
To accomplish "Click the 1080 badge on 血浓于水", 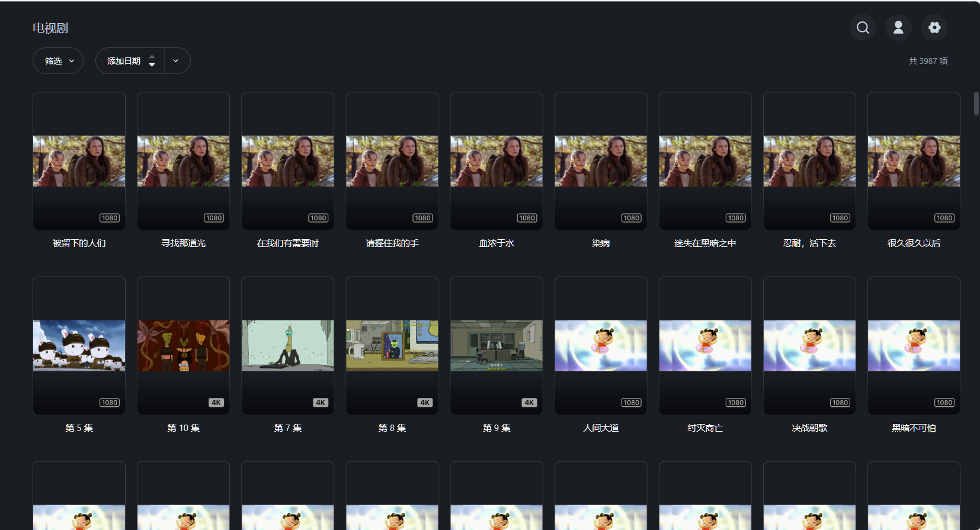I will tap(527, 218).
